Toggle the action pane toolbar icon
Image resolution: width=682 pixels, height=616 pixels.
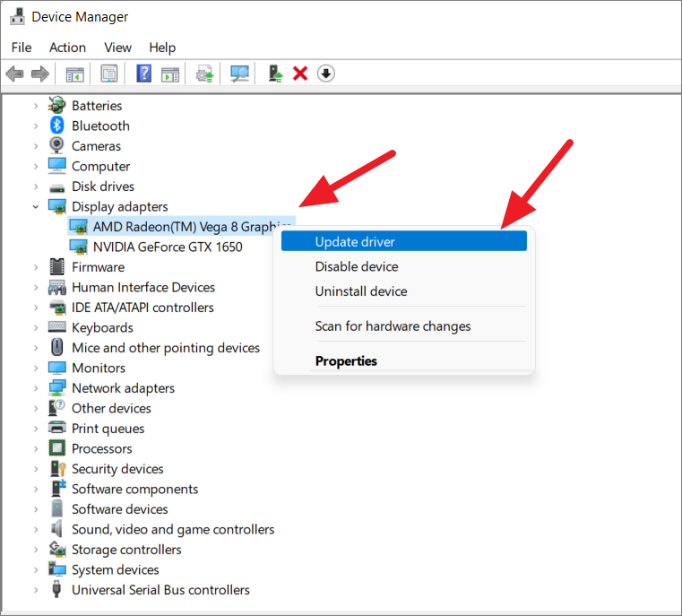(170, 74)
